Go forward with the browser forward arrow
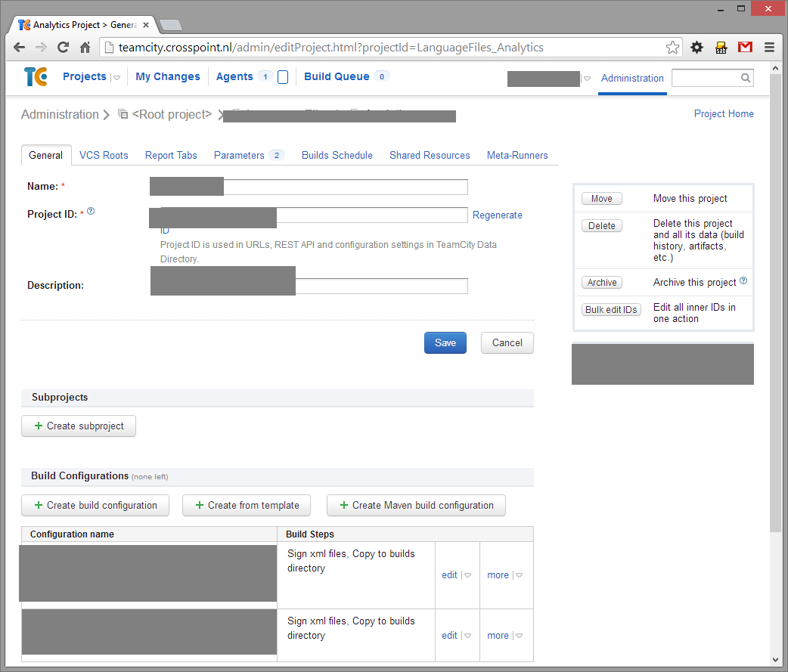 [41, 47]
